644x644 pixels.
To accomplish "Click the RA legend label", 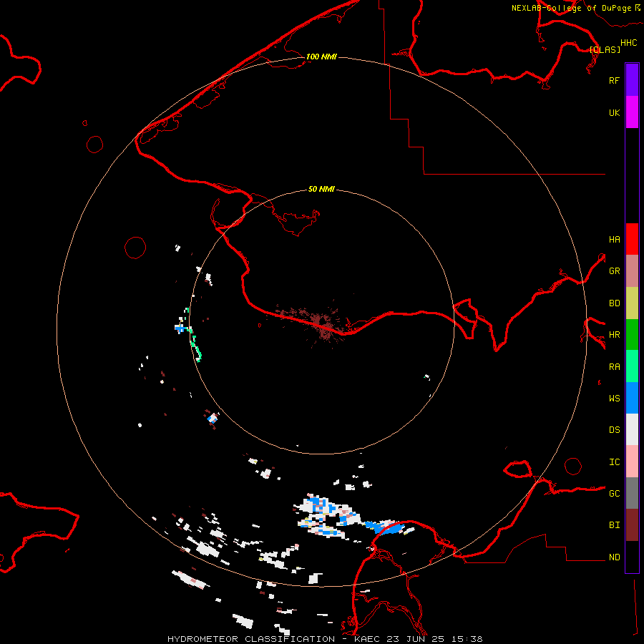I will pos(614,367).
